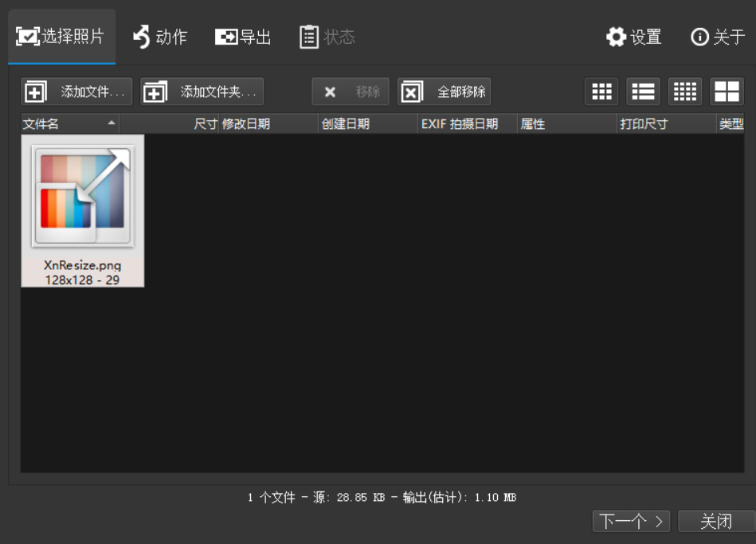The height and width of the screenshot is (544, 756).
Task: Switch to the 导出 tab
Action: point(243,37)
